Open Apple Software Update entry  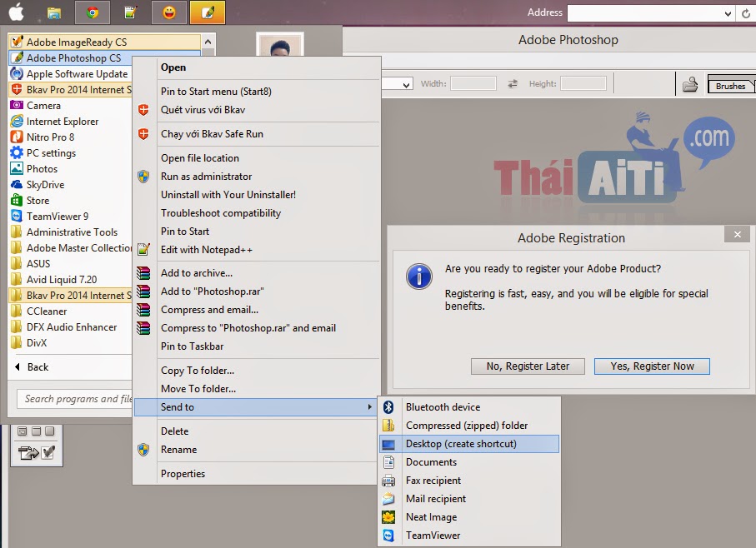point(70,73)
